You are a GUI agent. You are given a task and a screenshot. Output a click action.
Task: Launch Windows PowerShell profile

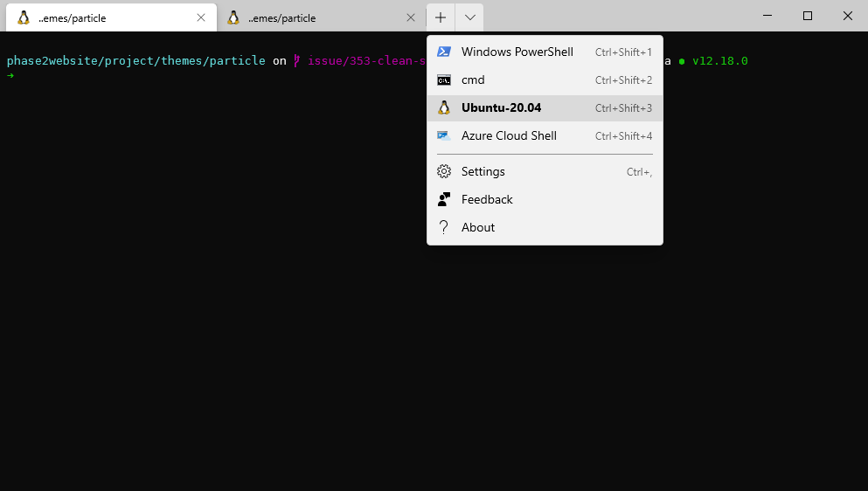545,52
